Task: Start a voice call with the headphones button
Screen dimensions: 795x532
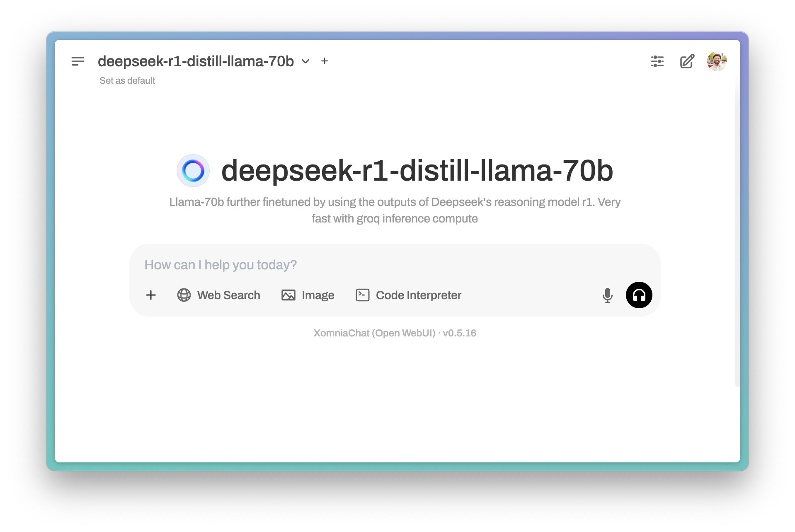Action: click(639, 295)
